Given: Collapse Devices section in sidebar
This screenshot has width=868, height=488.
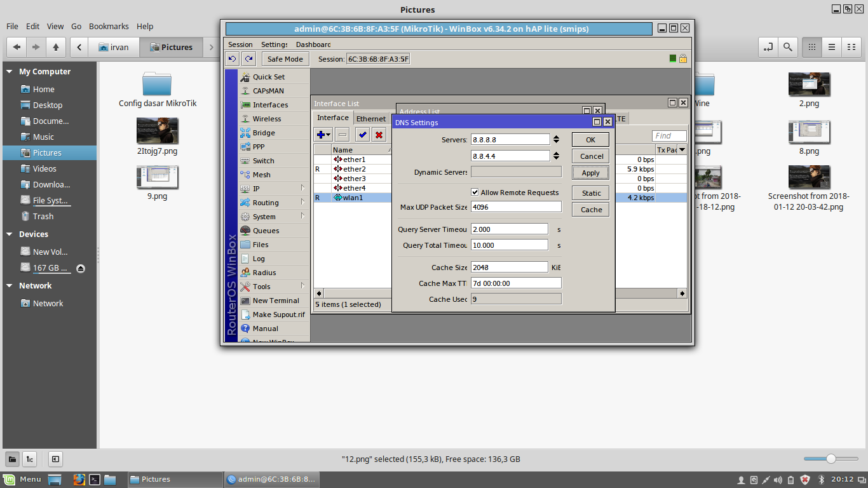Looking at the screenshot, I should click(10, 234).
